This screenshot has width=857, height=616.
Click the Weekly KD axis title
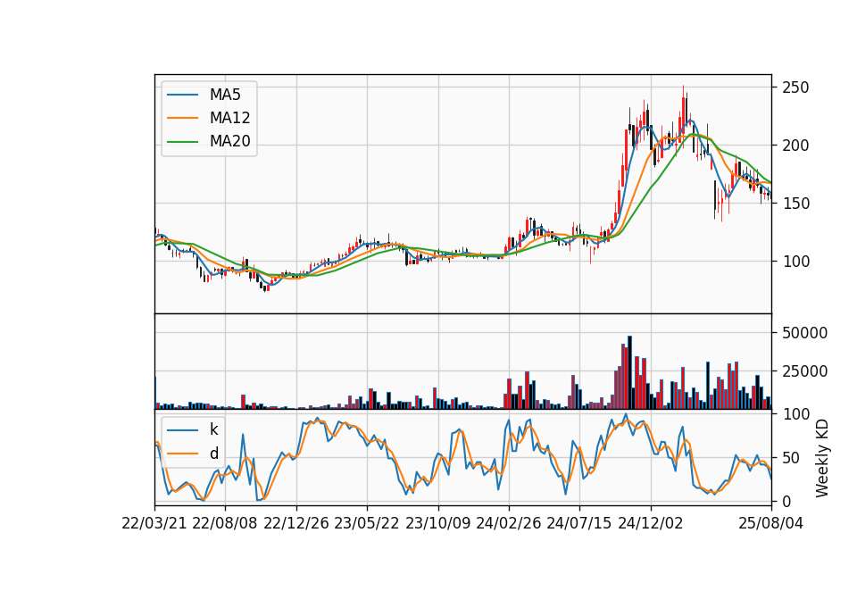click(822, 458)
